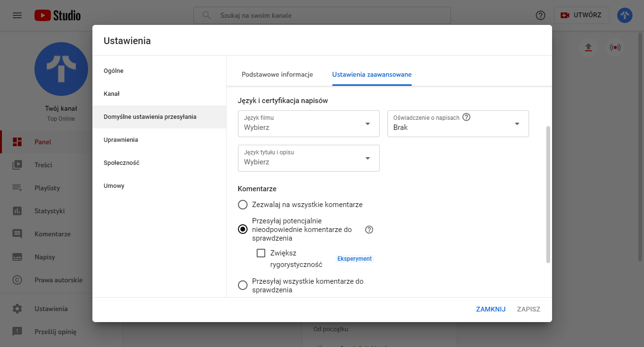The image size is (644, 347).
Task: Click in the Szukaj na swoim kanale field
Action: [x=322, y=15]
